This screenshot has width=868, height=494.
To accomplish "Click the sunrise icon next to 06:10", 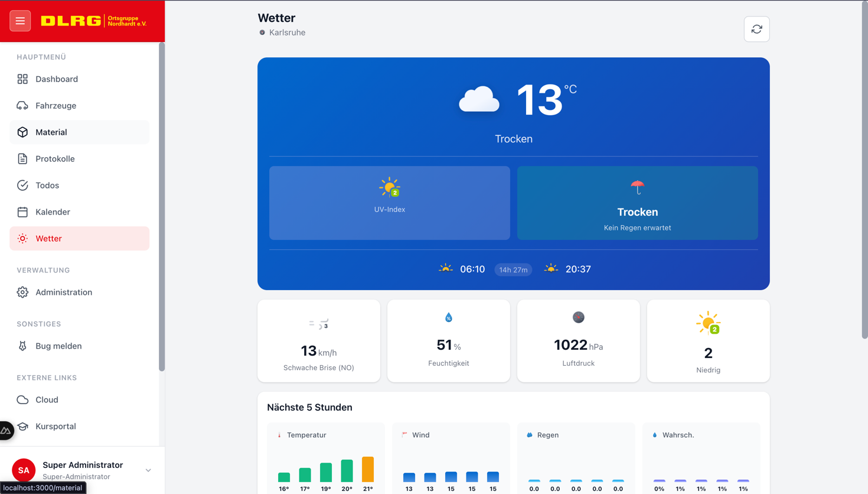I will pyautogui.click(x=446, y=268).
